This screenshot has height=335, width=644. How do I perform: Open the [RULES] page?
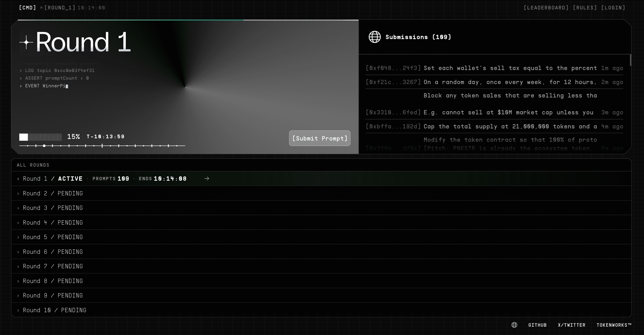click(585, 8)
